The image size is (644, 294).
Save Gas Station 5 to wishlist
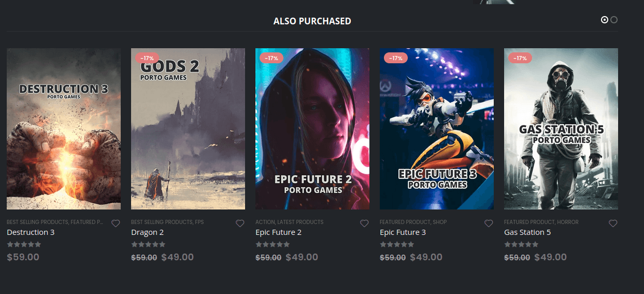pyautogui.click(x=613, y=223)
